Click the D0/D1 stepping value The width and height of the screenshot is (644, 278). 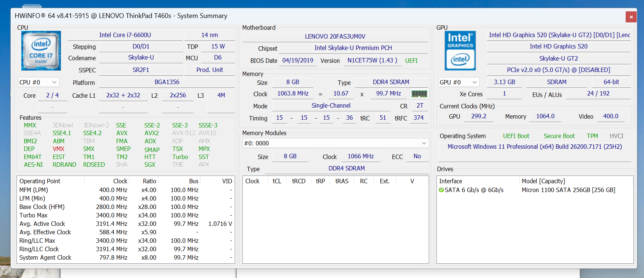point(141,47)
